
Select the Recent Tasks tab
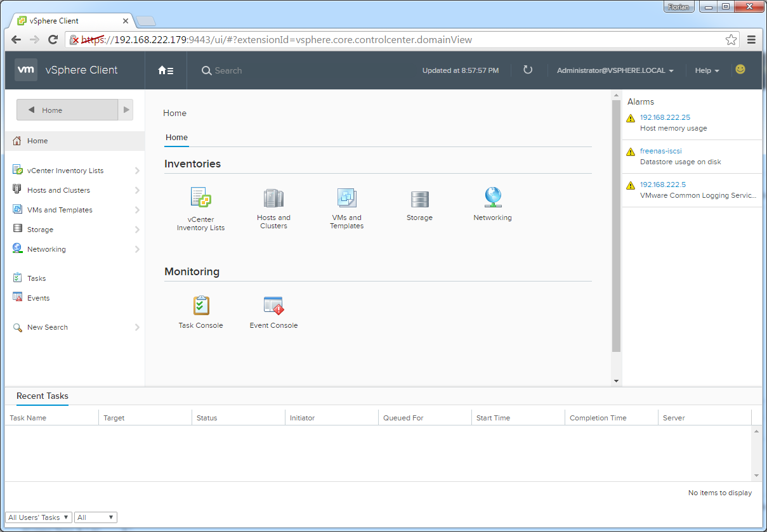coord(43,396)
